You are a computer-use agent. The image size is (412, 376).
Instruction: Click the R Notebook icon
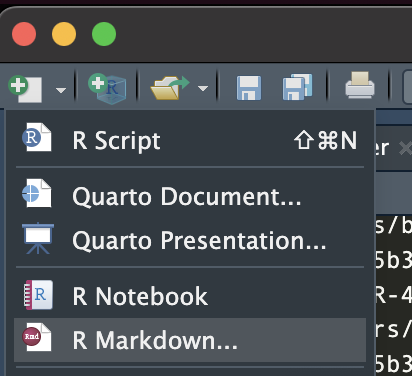pyautogui.click(x=38, y=295)
